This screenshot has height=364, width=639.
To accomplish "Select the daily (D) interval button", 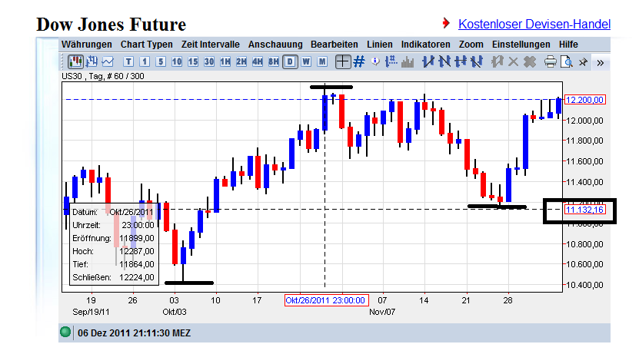I will click(290, 62).
